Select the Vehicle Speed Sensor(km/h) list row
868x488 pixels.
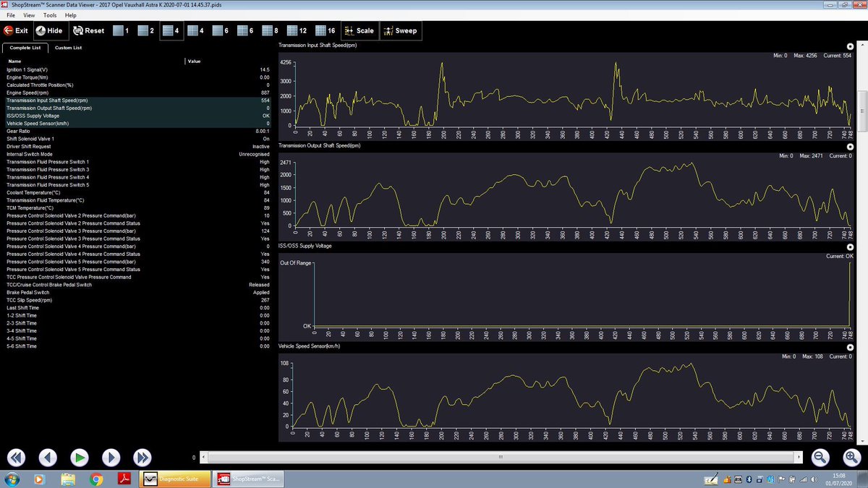pyautogui.click(x=137, y=124)
